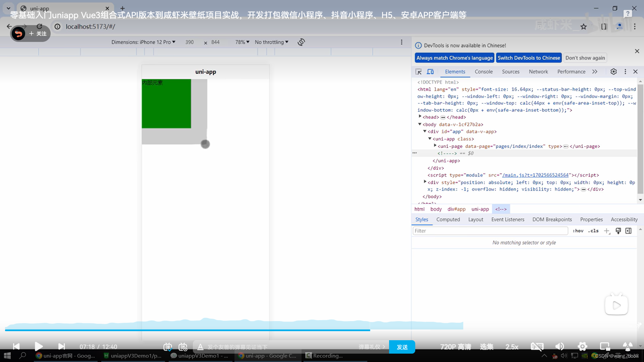Switch to Elements tab

tap(455, 72)
